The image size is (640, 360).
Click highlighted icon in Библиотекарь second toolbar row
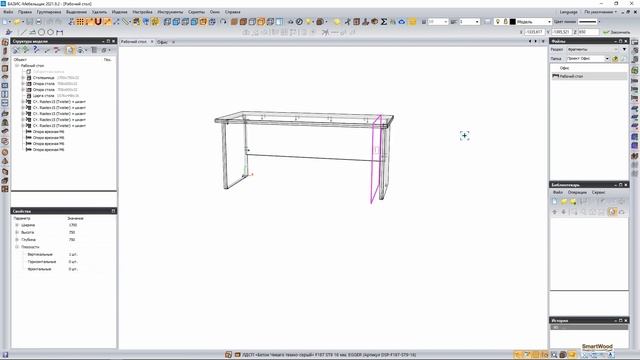tap(612, 211)
